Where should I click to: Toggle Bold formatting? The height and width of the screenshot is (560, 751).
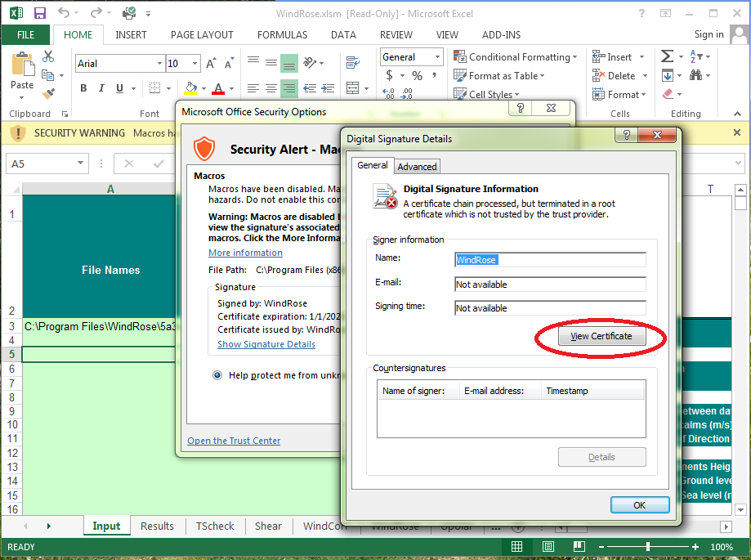83,88
